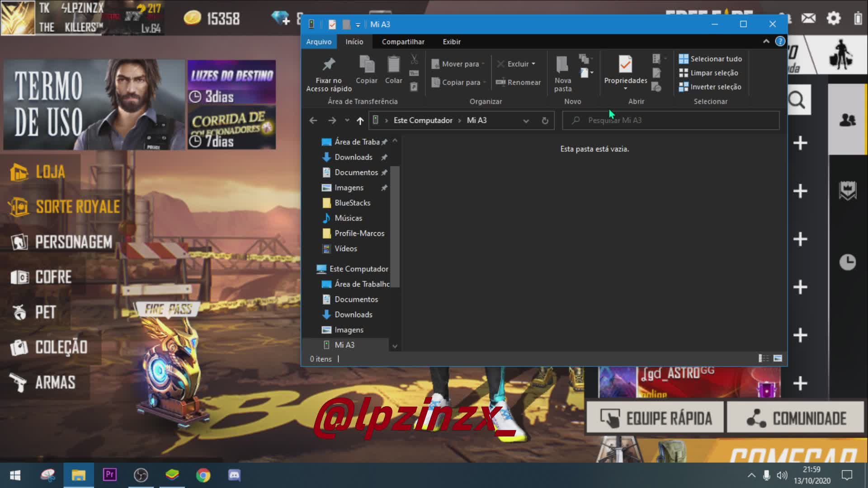Expand the address bar history dropdown

(526, 121)
